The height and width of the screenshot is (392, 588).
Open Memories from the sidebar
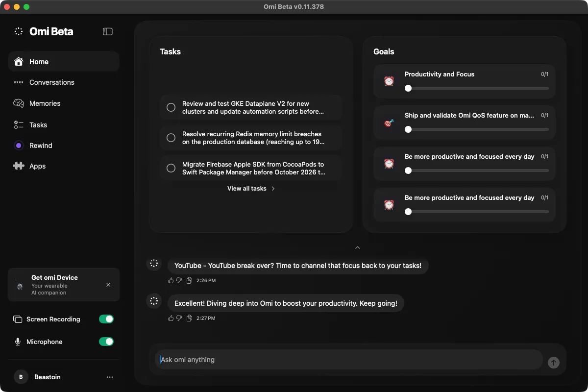click(x=64, y=103)
